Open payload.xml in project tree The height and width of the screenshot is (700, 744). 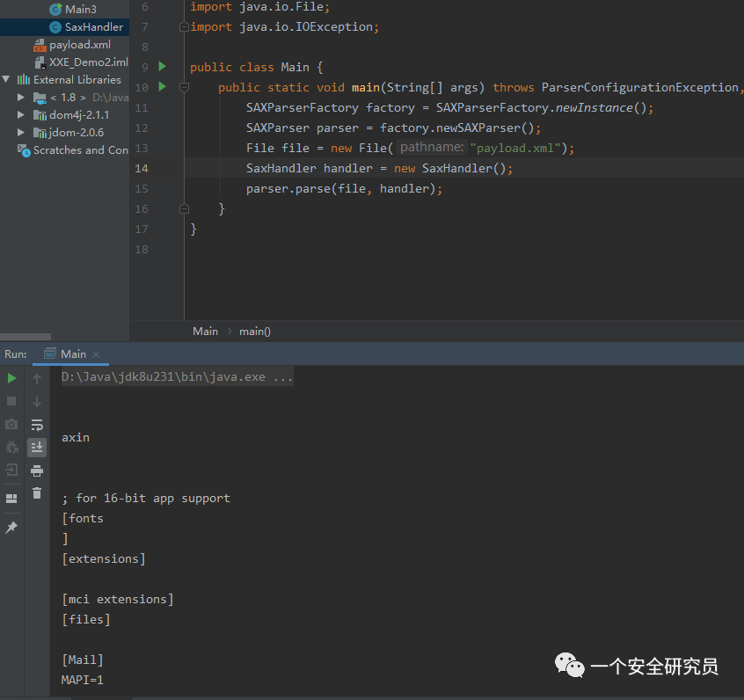80,45
